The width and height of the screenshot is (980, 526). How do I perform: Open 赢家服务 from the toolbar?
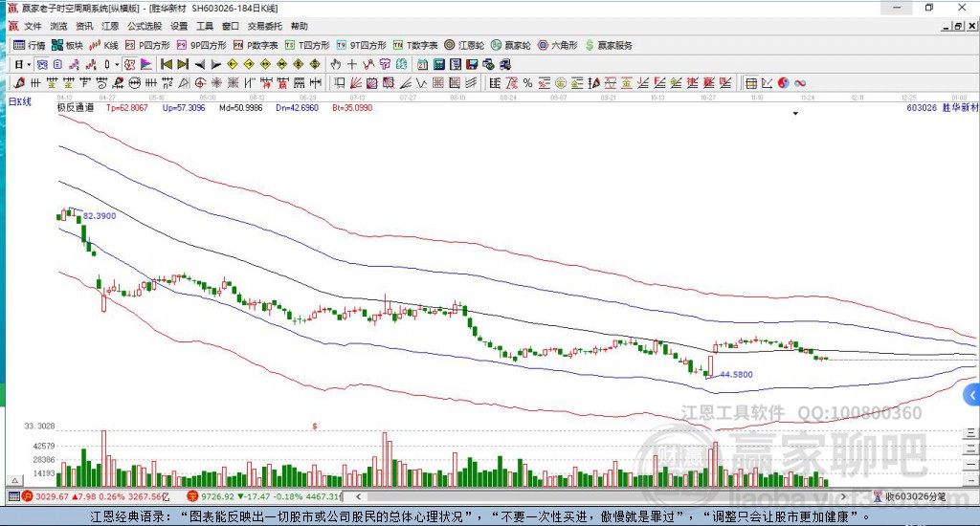tap(609, 45)
